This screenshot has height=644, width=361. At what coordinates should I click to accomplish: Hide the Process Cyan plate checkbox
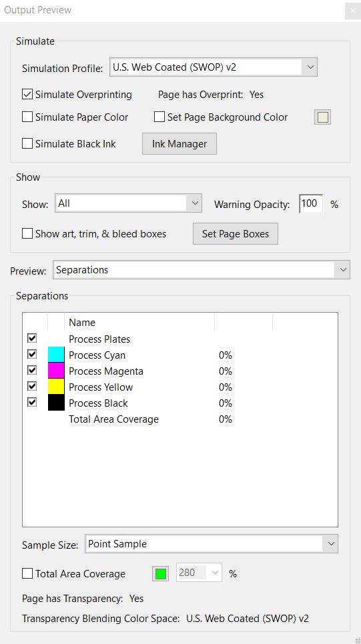32,354
